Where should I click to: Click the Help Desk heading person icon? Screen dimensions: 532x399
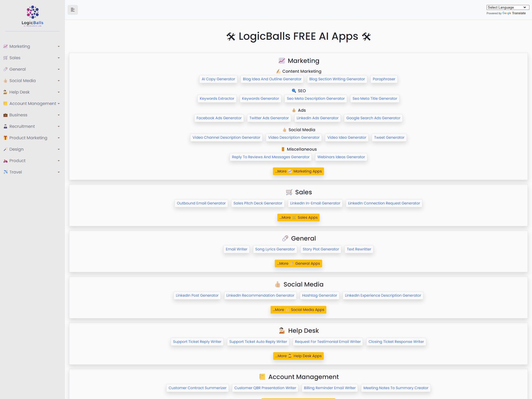(282, 331)
